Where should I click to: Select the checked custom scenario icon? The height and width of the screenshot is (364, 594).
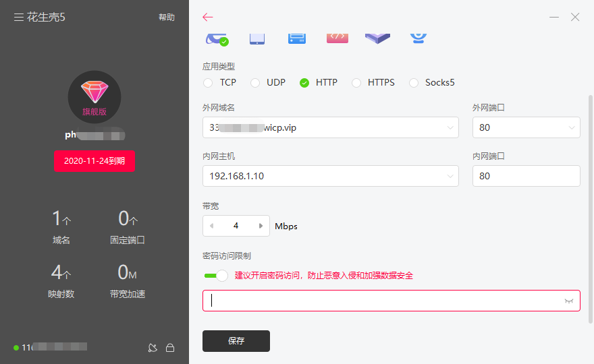click(217, 38)
